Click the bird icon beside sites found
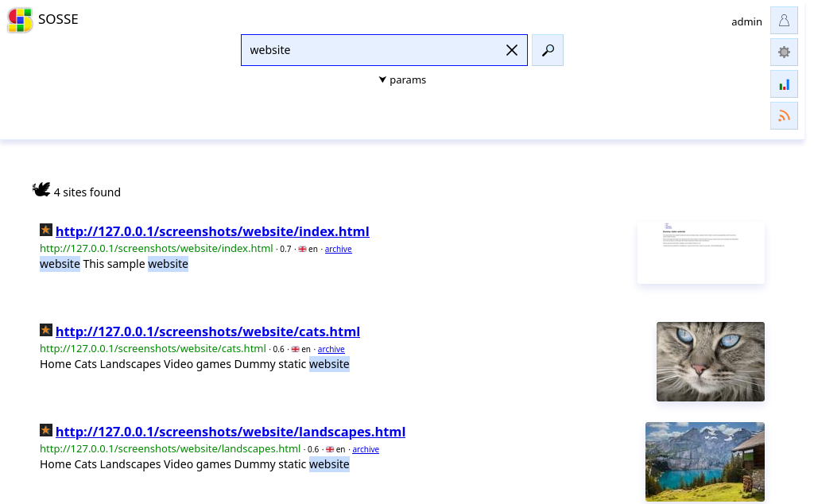This screenshot has width=814, height=504. pos(41,189)
